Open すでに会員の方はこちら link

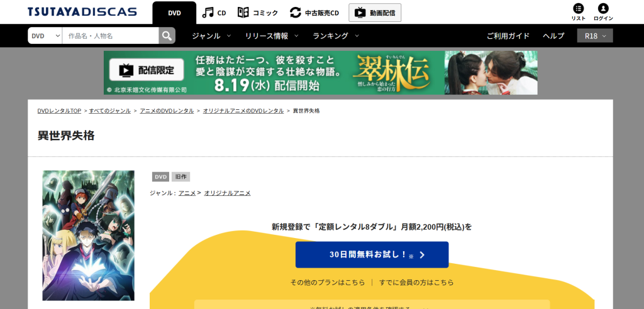tap(416, 283)
